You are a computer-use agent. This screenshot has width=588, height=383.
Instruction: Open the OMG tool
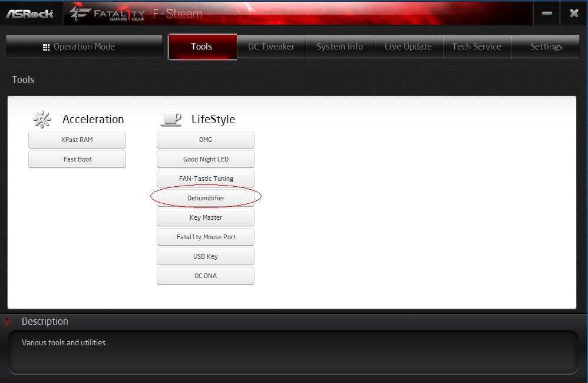(206, 140)
